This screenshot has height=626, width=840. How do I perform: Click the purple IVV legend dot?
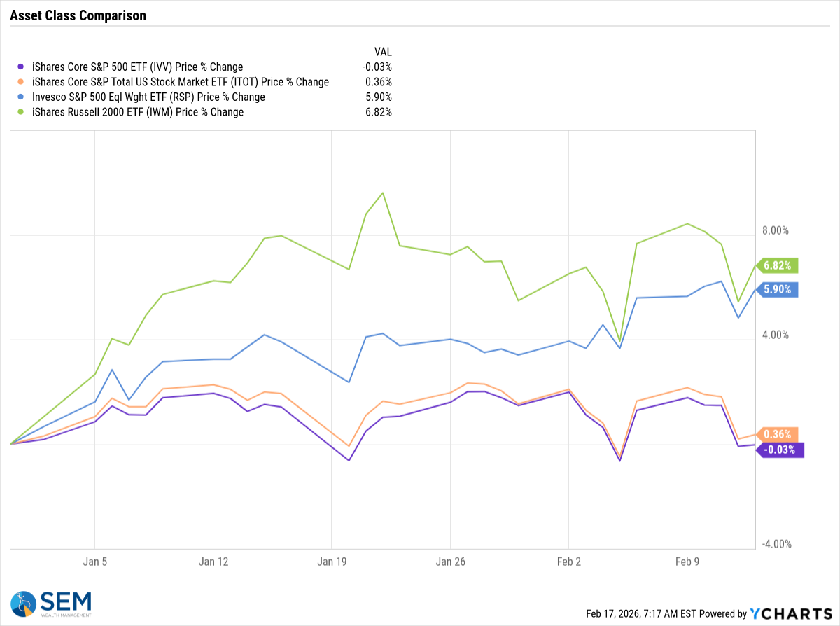coord(19,67)
